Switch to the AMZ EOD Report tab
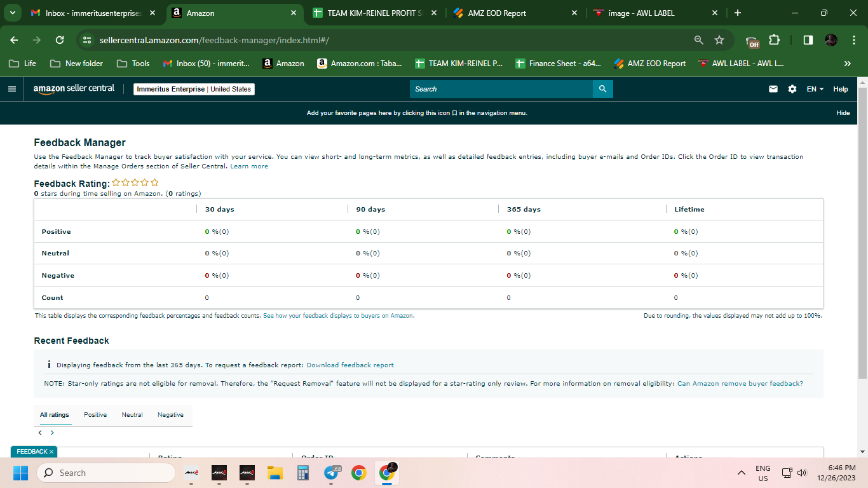 [515, 13]
